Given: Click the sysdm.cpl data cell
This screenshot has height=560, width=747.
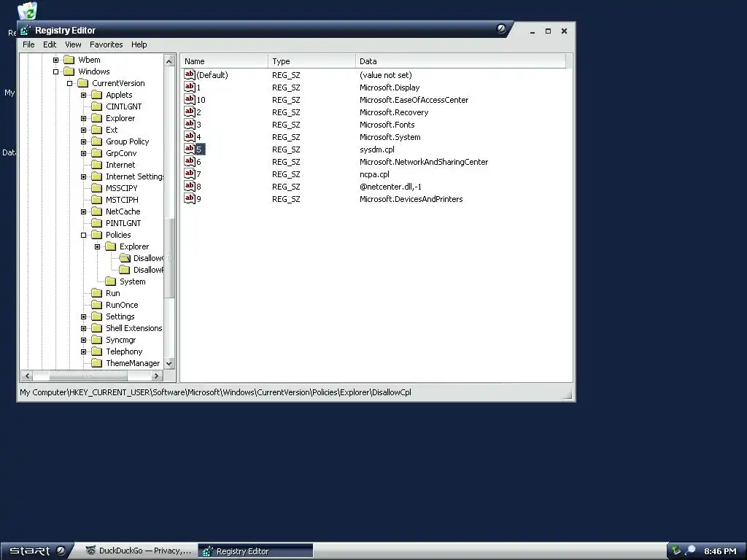Looking at the screenshot, I should 377,149.
